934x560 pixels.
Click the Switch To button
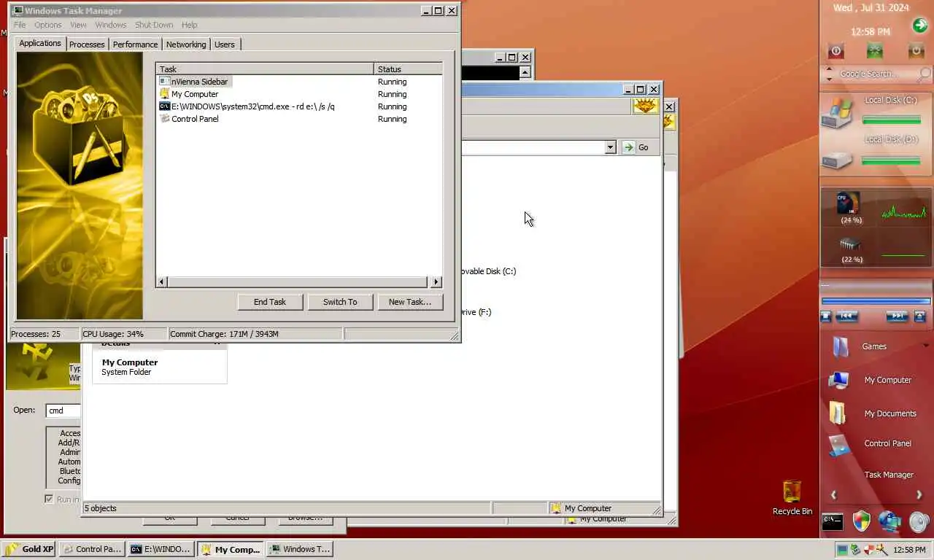click(x=340, y=302)
